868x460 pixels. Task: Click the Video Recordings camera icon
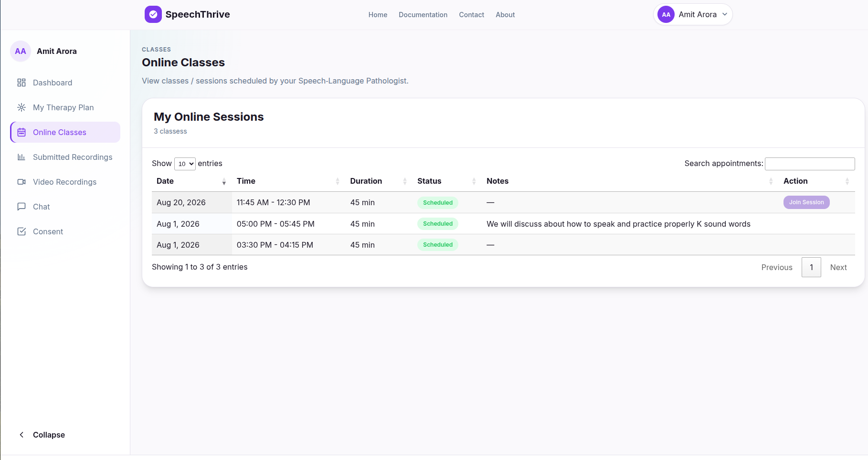click(x=21, y=182)
